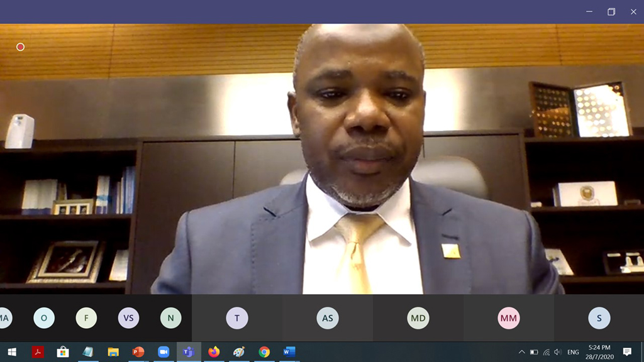
Task: Select participant tile MD
Action: pyautogui.click(x=418, y=317)
